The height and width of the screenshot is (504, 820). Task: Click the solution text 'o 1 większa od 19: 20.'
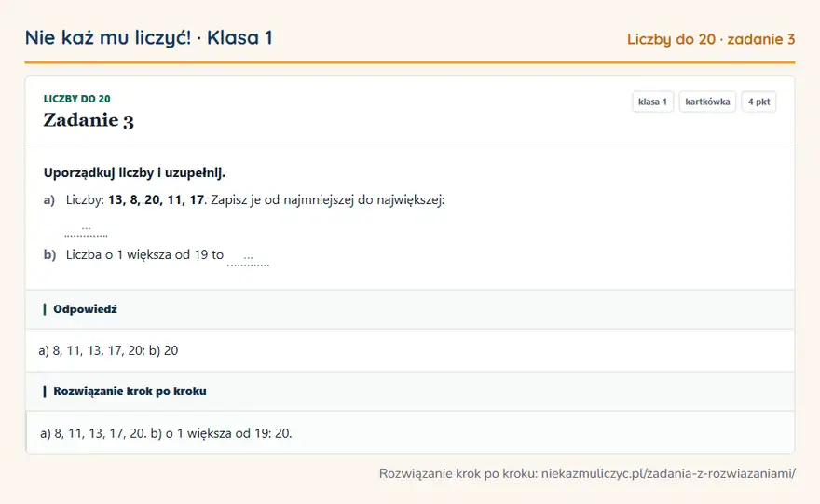(228, 433)
